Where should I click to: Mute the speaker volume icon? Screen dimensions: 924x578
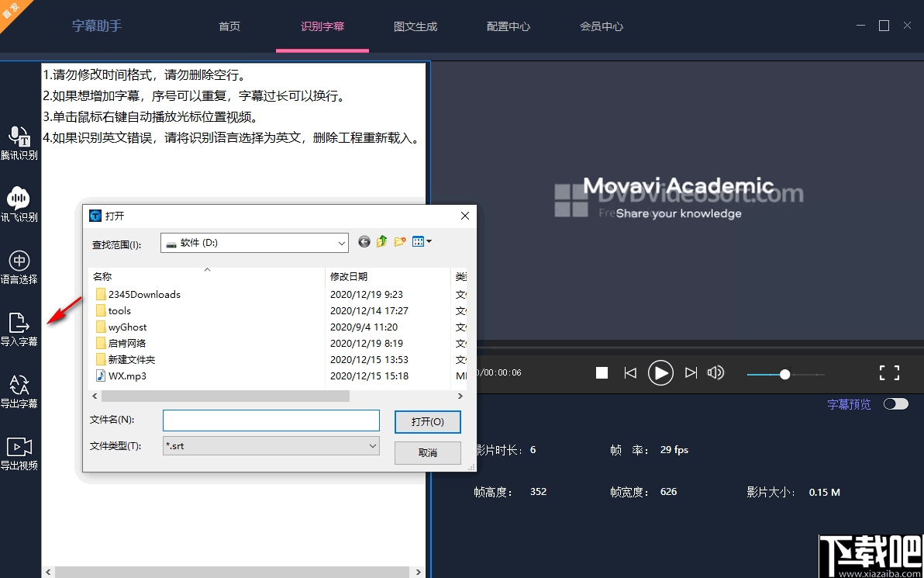pos(716,372)
